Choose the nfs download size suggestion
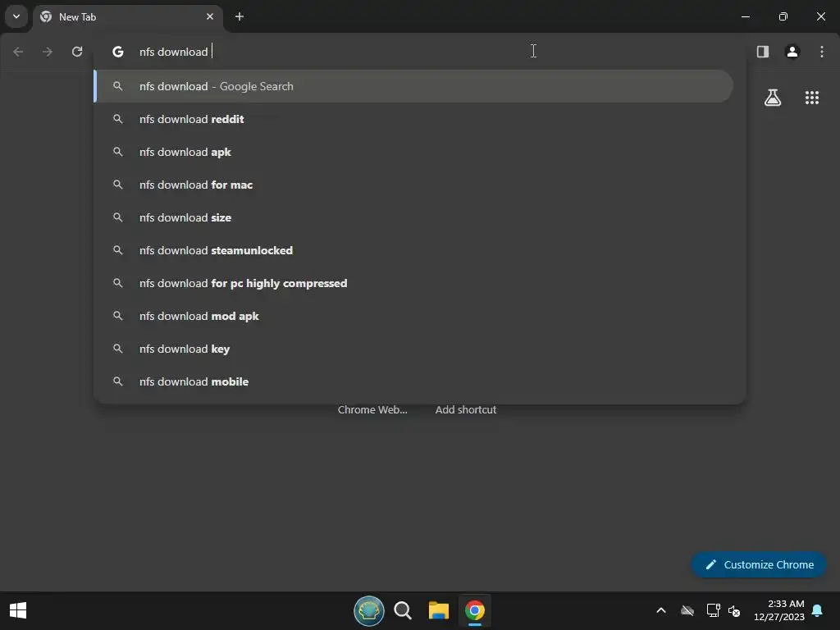The width and height of the screenshot is (840, 630). pyautogui.click(x=413, y=217)
